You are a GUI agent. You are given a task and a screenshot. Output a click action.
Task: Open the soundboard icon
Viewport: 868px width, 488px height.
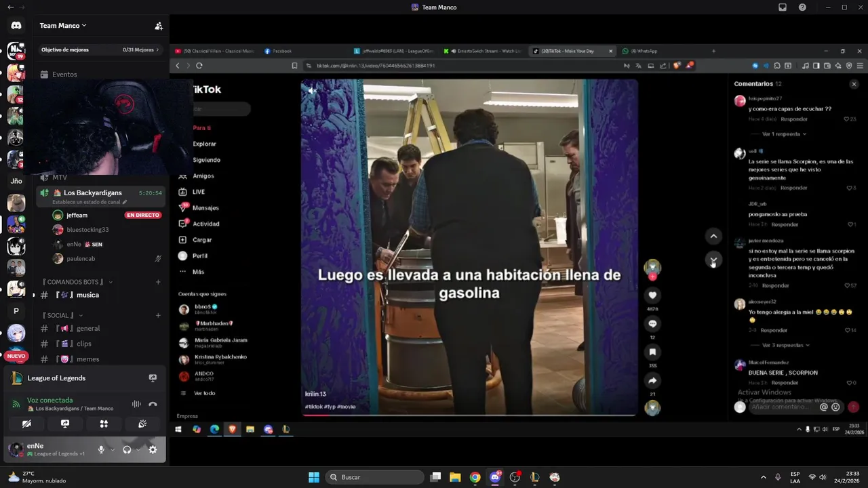[x=142, y=424]
